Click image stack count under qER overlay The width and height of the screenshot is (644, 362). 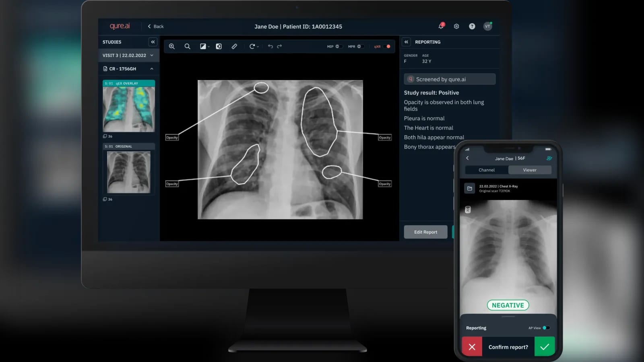(108, 136)
